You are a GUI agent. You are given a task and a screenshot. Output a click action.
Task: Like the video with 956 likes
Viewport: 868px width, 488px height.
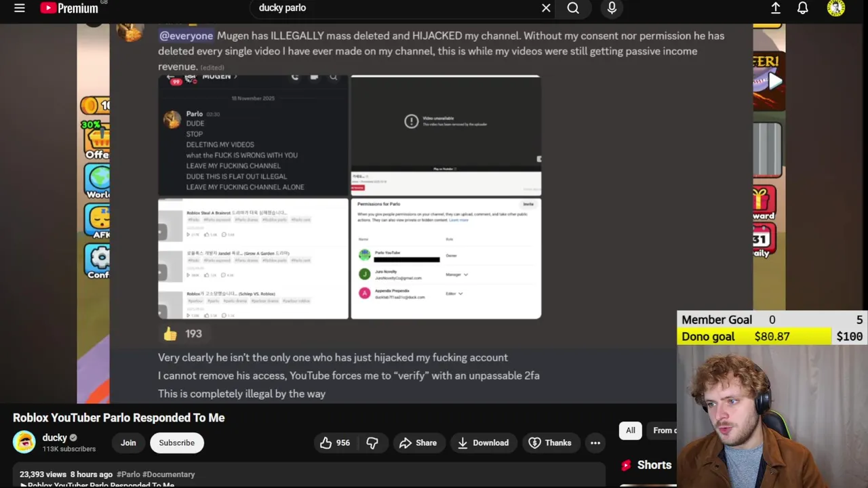pyautogui.click(x=335, y=443)
